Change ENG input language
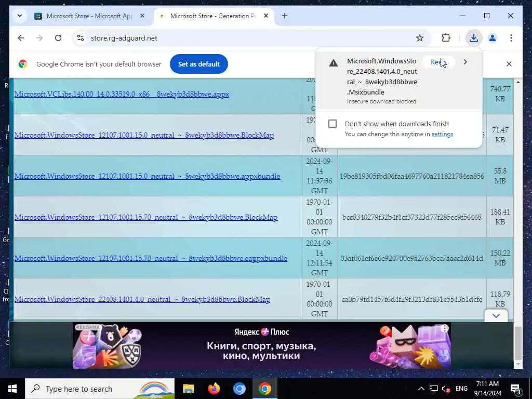Image resolution: width=532 pixels, height=399 pixels. [461, 389]
